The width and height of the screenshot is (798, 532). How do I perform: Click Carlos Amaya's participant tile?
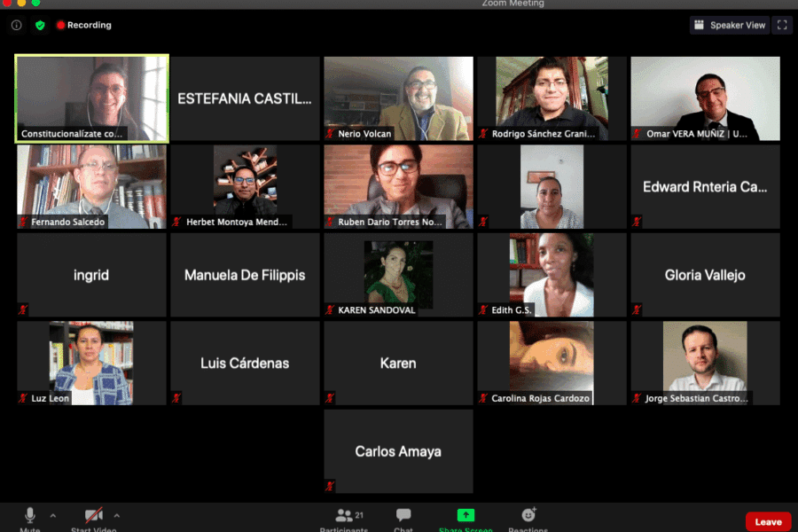pyautogui.click(x=398, y=450)
